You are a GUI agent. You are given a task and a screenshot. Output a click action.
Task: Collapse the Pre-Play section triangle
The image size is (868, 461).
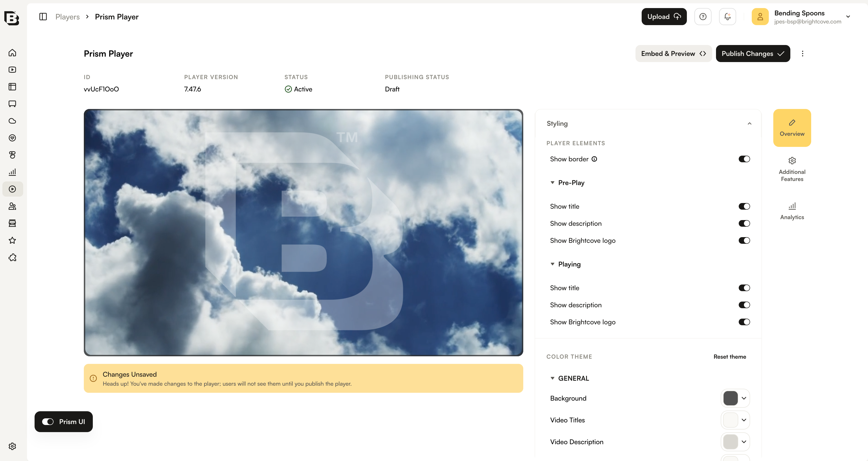coord(552,182)
